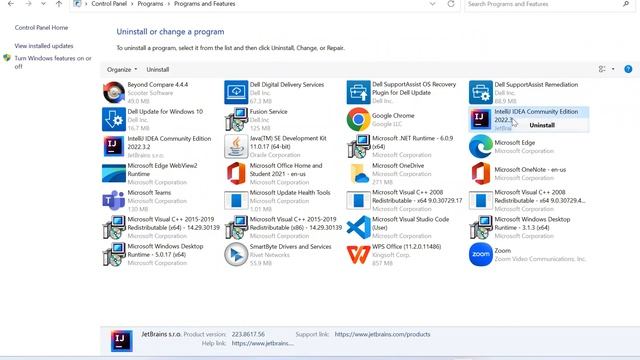Click Uninstall in the toolbar
640x360 pixels.
[158, 69]
